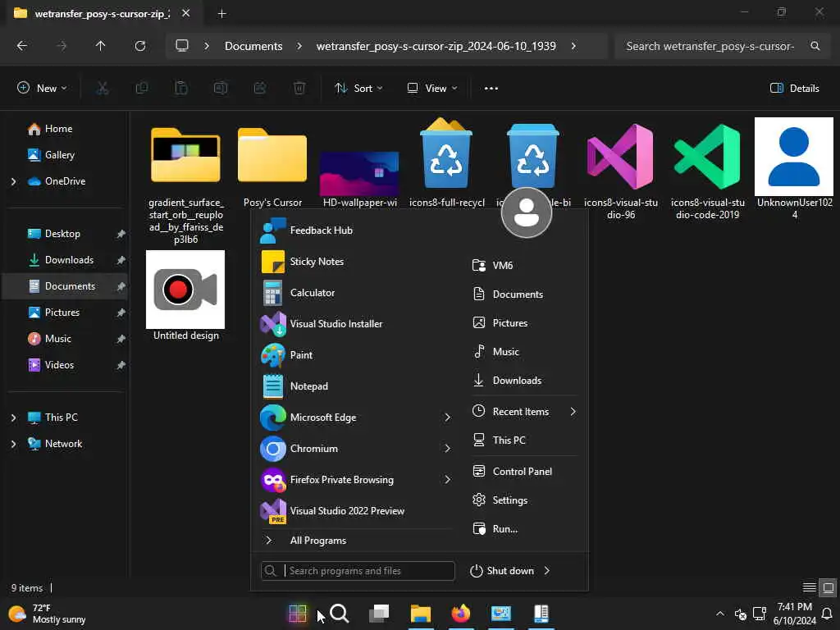Switch to large icons view layout
This screenshot has width=840, height=630.
(829, 588)
